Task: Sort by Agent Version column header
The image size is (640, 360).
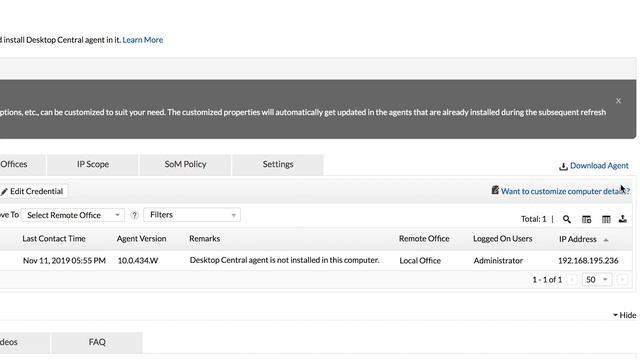Action: click(x=141, y=238)
